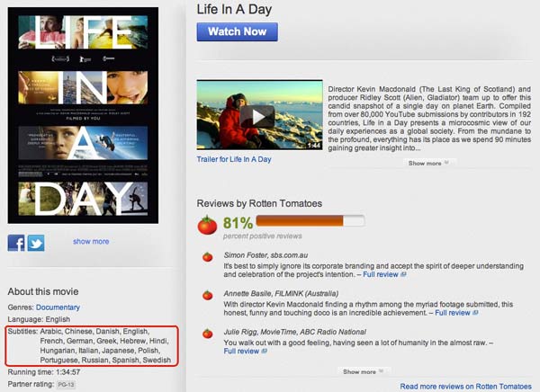Viewport: 540px width, 392px height.
Task: Click the Reviews by Rotten Tomatoes heading
Action: [x=259, y=203]
